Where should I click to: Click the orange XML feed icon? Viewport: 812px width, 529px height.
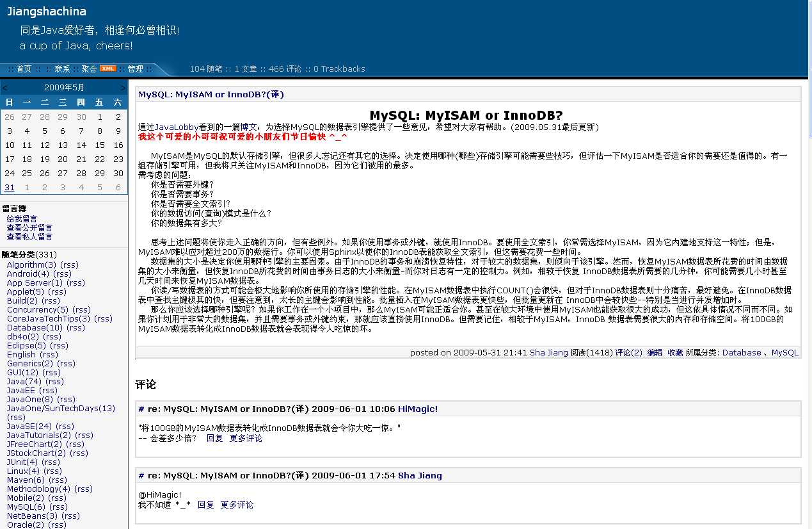point(108,69)
